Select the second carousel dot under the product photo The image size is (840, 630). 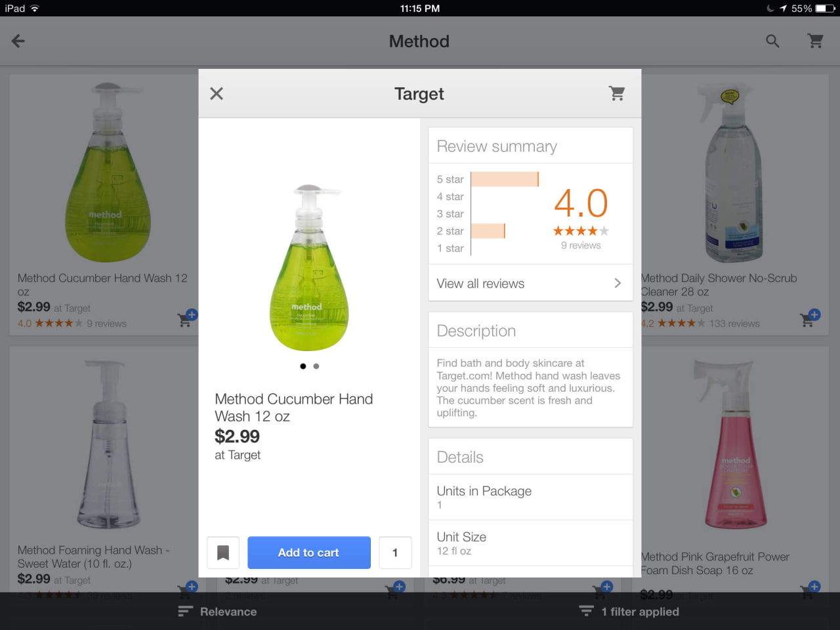[316, 366]
